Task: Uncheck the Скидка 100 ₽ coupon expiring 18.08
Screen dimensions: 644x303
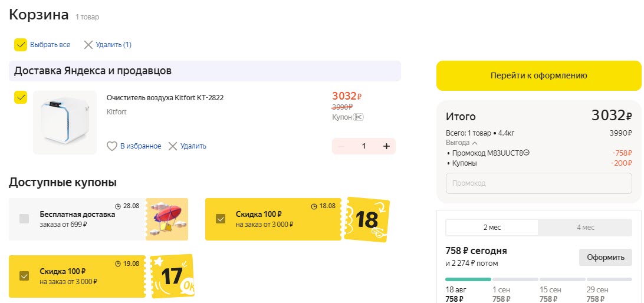Action: (221, 219)
